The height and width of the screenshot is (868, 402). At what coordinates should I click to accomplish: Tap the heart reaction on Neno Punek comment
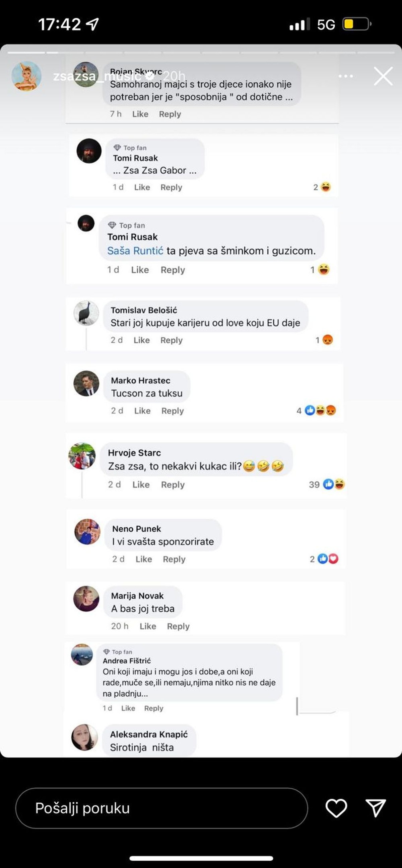(333, 559)
